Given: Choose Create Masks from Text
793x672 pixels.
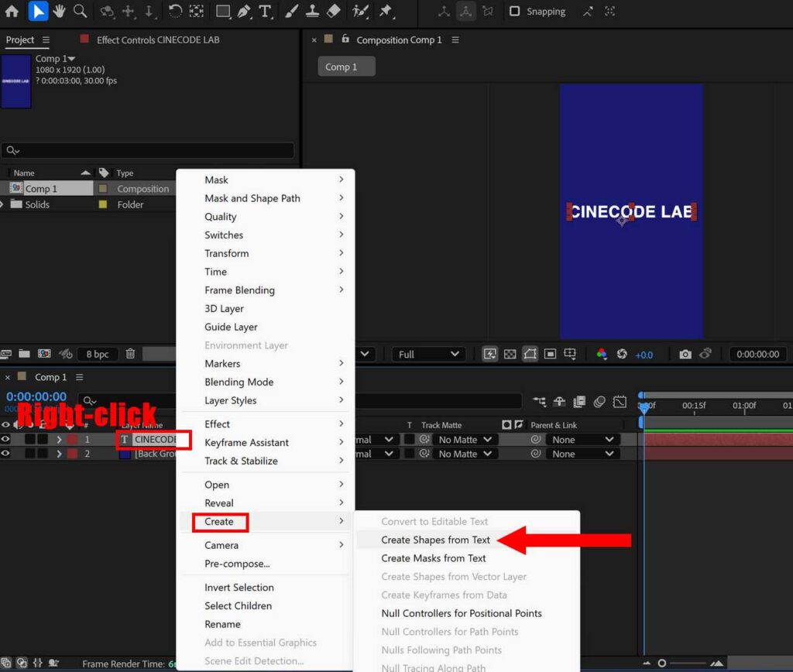Looking at the screenshot, I should tap(434, 558).
